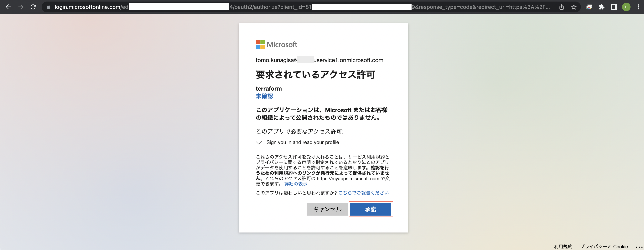The width and height of the screenshot is (644, 250).
Task: Accept permissions with the 承諾 button
Action: pos(371,209)
